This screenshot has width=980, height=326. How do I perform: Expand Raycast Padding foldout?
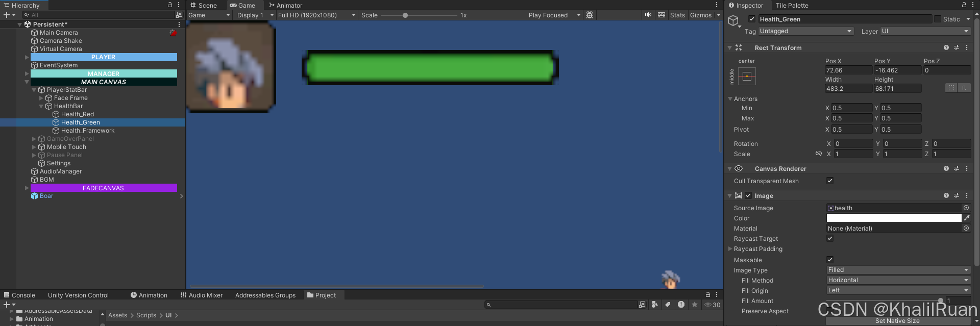coord(730,248)
